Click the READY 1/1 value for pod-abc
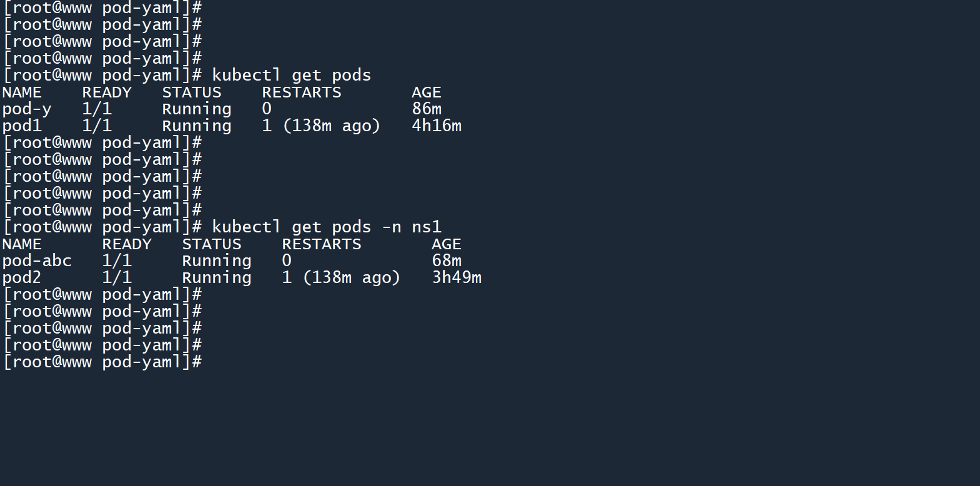 tap(117, 261)
